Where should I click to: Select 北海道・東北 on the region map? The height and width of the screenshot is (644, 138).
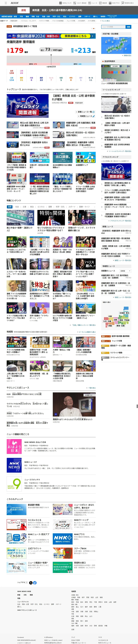pyautogui.click(x=124, y=313)
